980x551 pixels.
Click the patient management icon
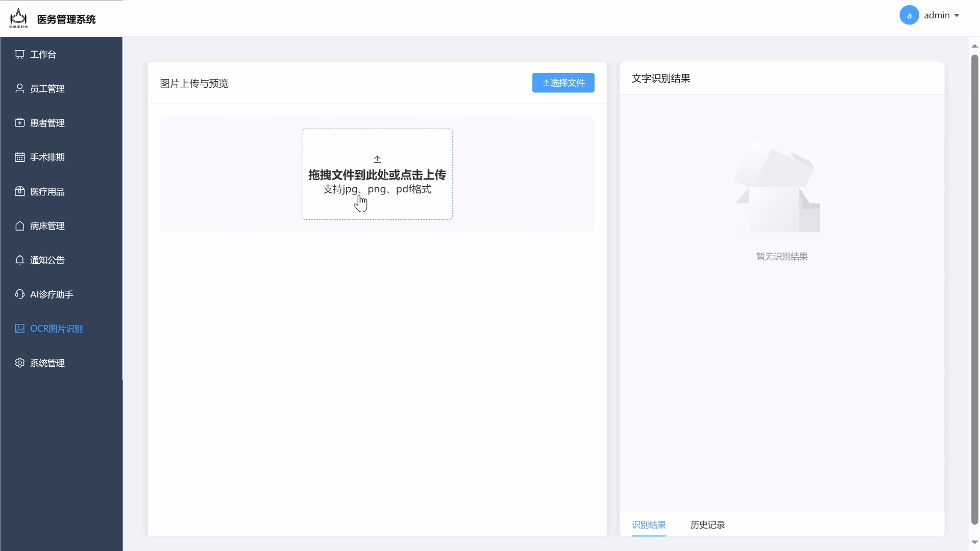19,123
